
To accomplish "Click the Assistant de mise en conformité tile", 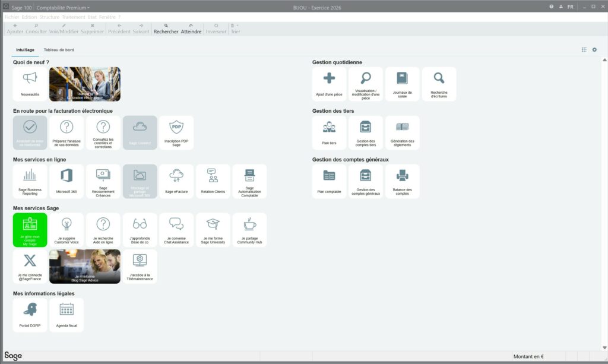I will [x=30, y=133].
